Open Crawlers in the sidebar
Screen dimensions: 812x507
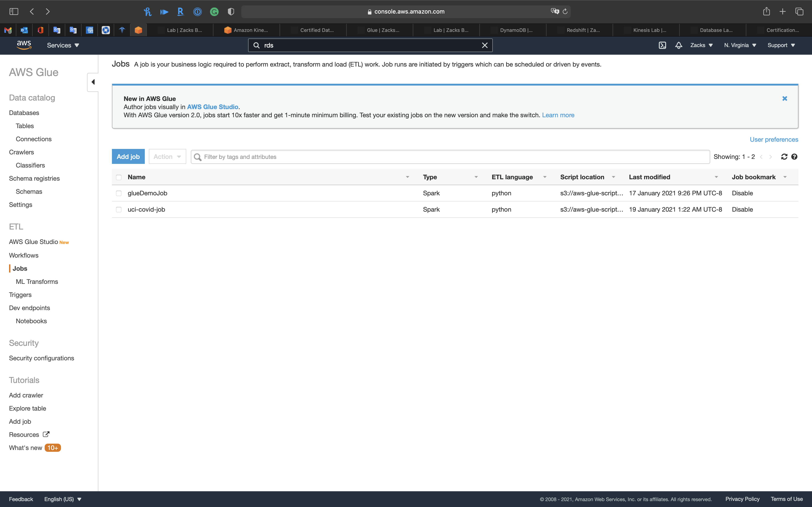[x=22, y=152]
